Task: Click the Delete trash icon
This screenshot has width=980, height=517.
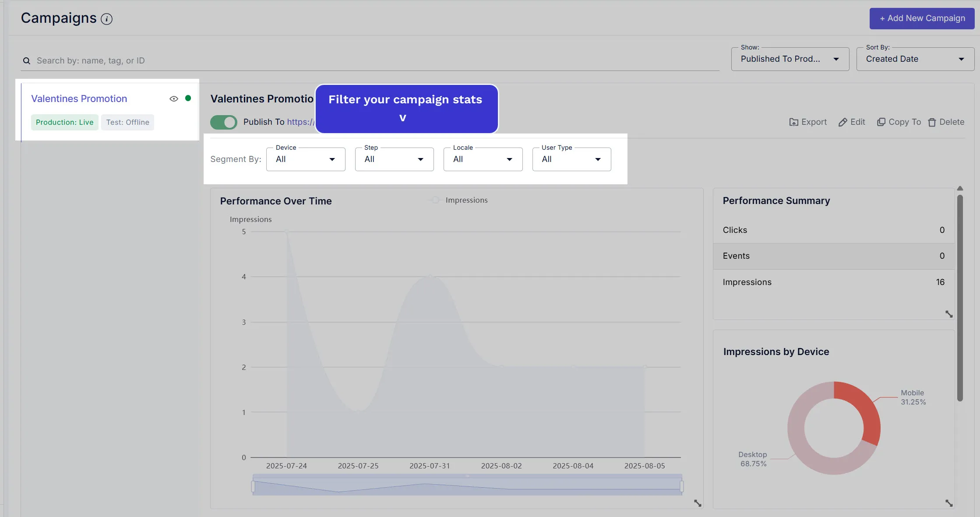Action: click(x=932, y=122)
